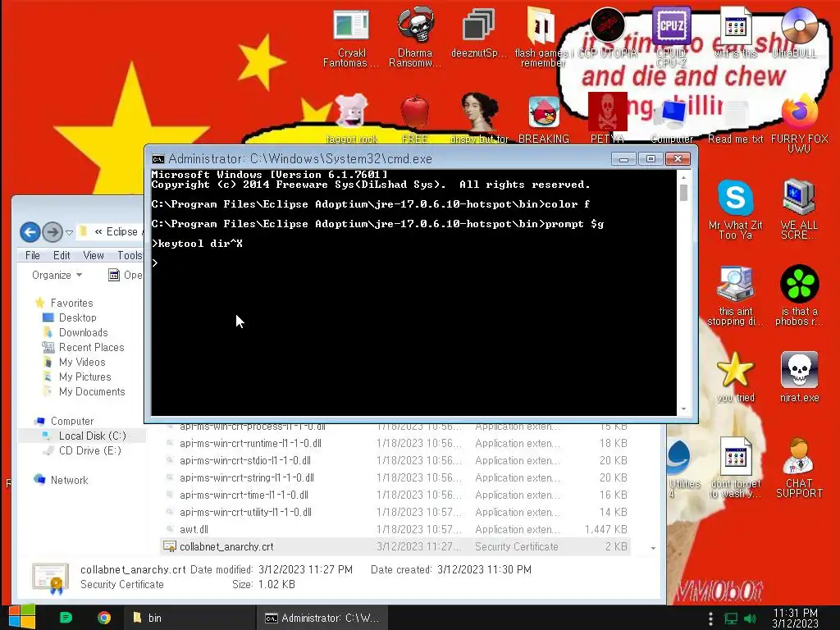The height and width of the screenshot is (630, 840).
Task: Click the cmd window scrollbar up arrow
Action: (x=683, y=176)
